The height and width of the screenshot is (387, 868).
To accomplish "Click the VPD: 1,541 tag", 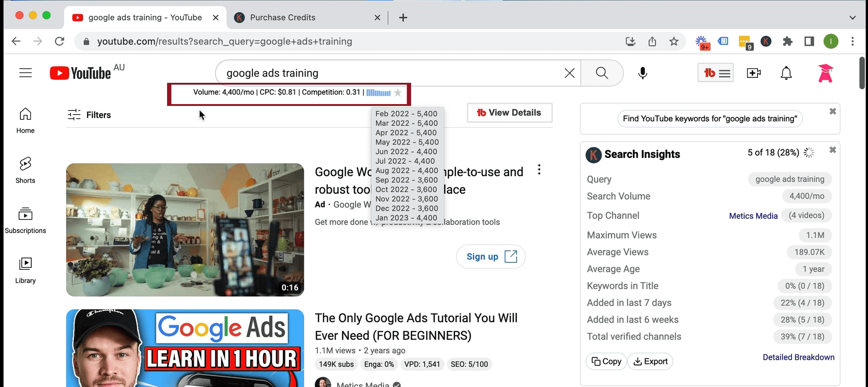I will click(x=422, y=364).
